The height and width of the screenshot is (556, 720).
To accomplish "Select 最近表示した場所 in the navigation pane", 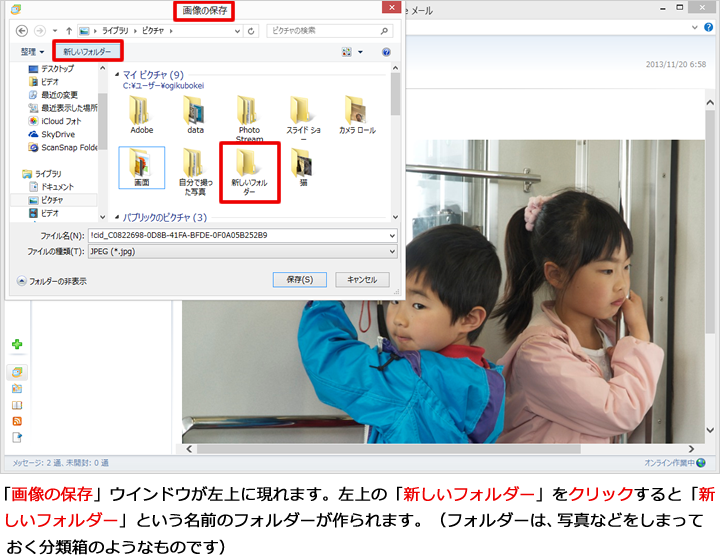I will click(63, 108).
